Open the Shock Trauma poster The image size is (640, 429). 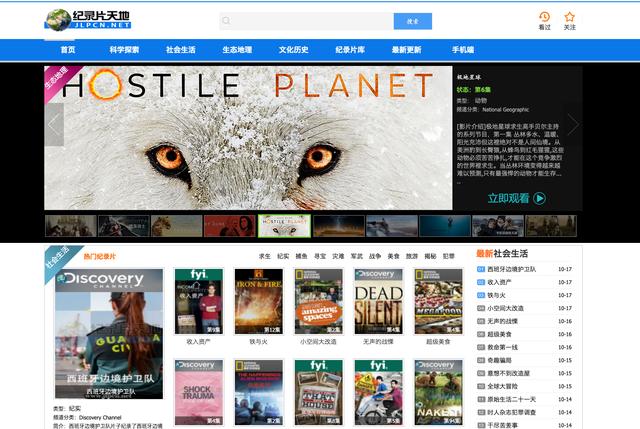199,393
